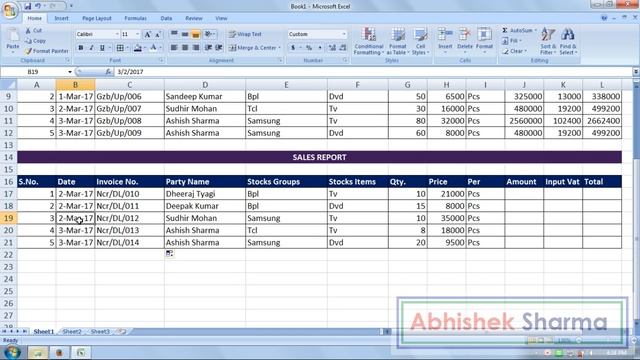Switch to the View tab
640x360 pixels.
(x=221, y=18)
